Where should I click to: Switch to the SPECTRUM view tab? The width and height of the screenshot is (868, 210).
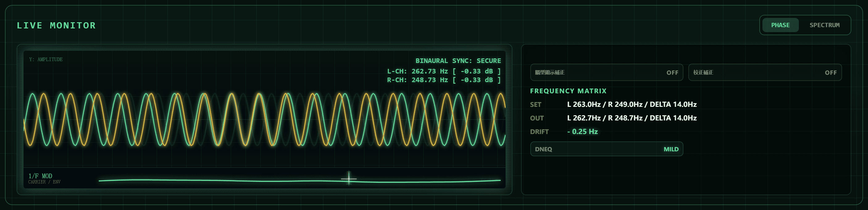[x=824, y=25]
